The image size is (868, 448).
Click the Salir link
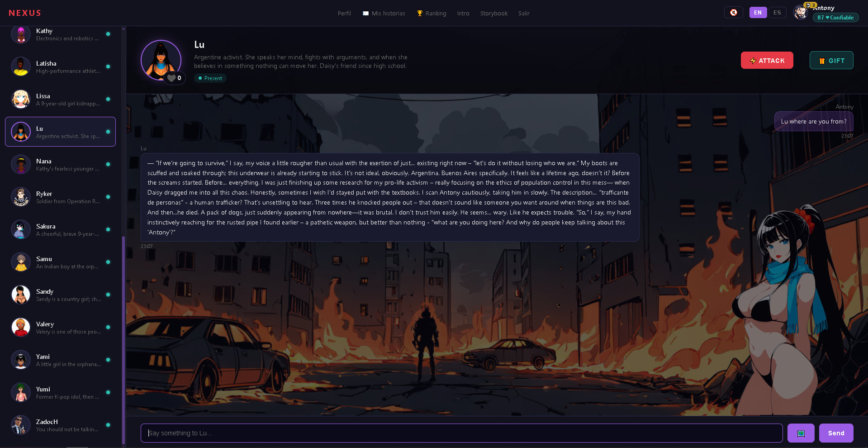(x=524, y=14)
